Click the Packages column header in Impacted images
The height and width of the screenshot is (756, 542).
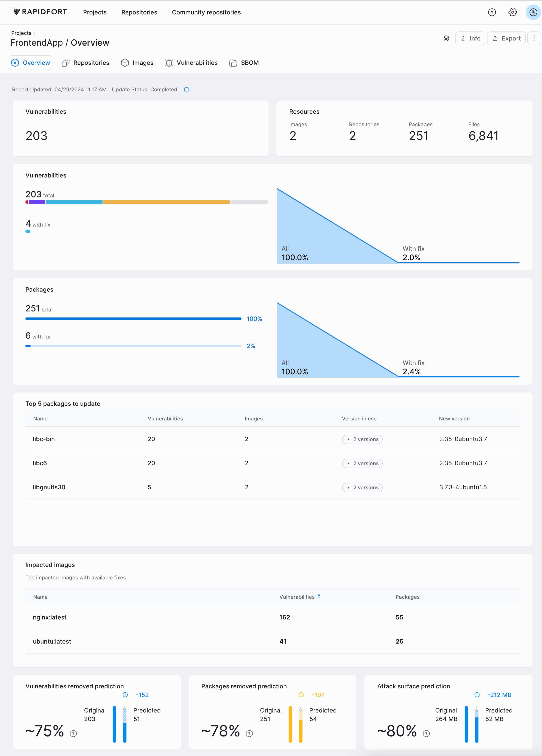pyautogui.click(x=407, y=597)
